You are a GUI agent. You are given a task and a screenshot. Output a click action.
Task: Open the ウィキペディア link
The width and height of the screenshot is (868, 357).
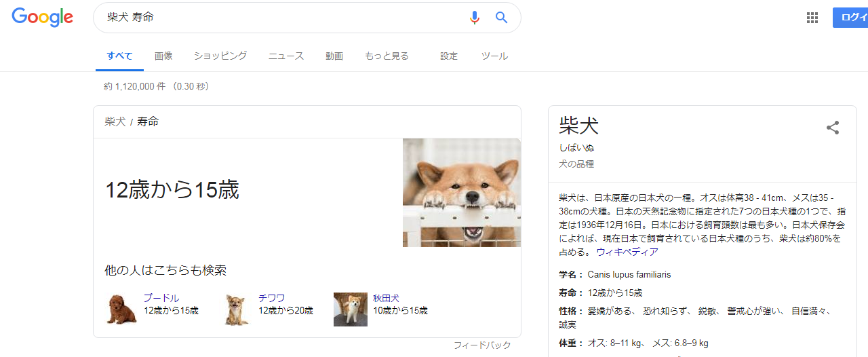click(x=627, y=252)
